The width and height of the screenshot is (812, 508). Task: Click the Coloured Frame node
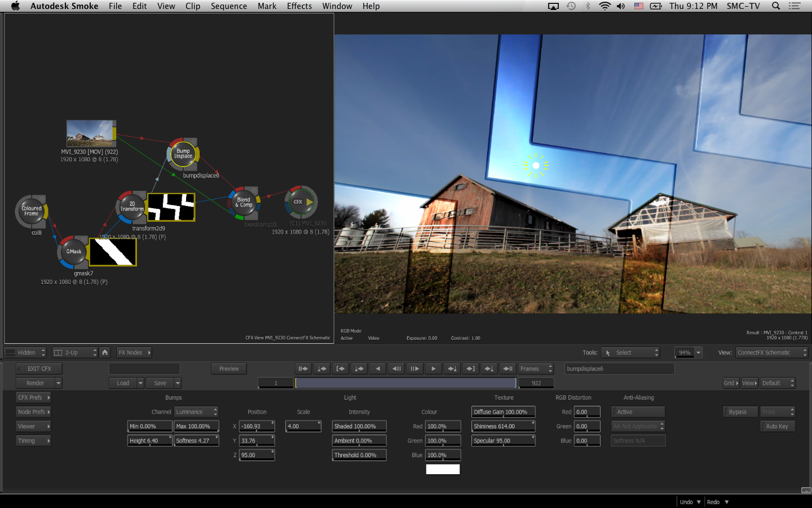click(32, 211)
